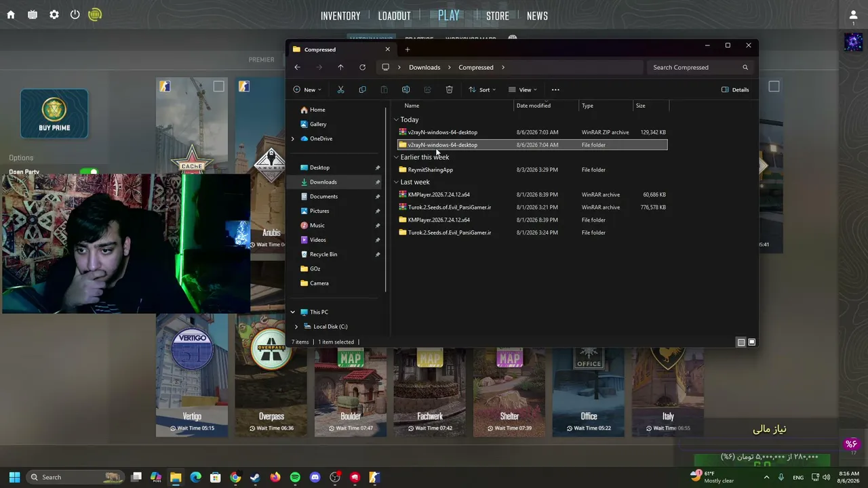Collapse the Today file group

click(396, 120)
